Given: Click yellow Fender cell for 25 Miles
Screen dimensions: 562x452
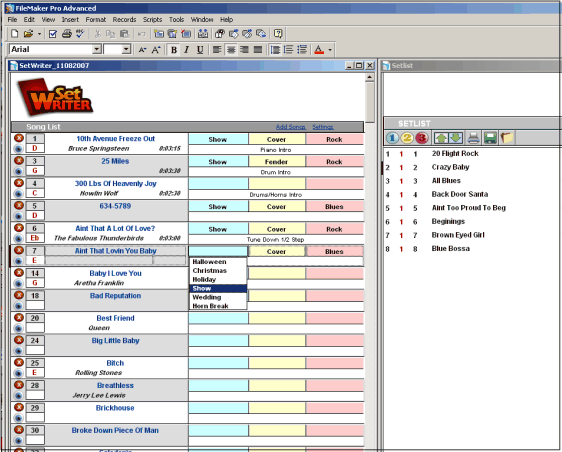Looking at the screenshot, I should pos(277,162).
